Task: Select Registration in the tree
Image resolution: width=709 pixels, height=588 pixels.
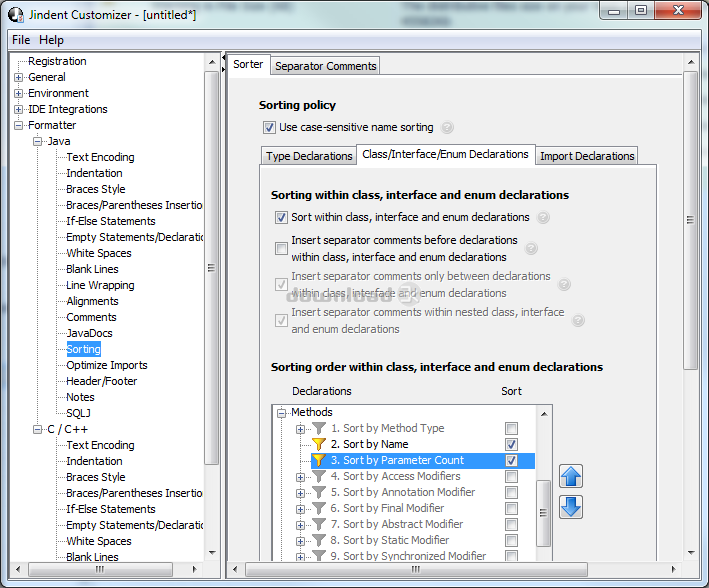Action: (x=57, y=61)
